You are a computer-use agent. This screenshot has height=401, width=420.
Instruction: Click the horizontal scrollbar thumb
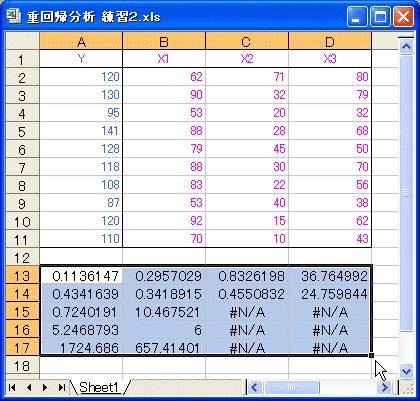point(292,387)
